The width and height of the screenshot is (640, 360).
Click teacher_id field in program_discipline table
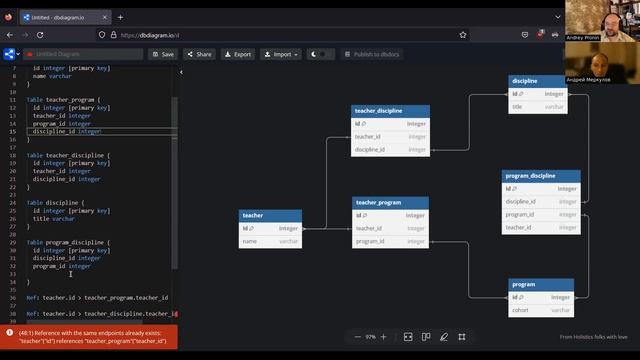541,228
